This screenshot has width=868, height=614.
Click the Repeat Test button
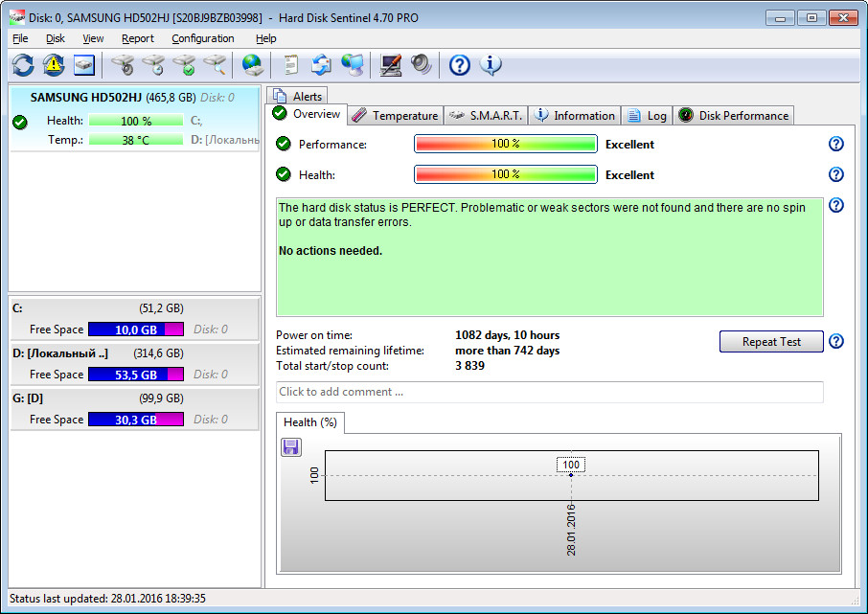(771, 342)
